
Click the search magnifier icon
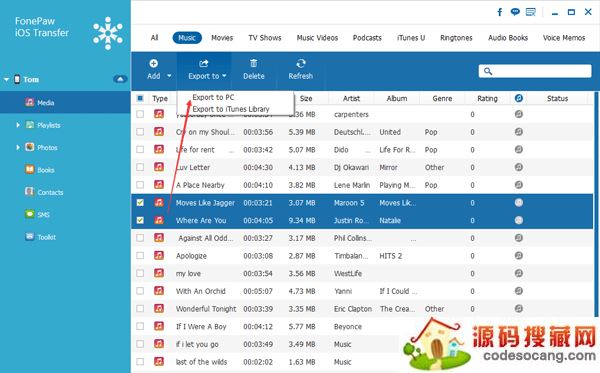tap(488, 71)
